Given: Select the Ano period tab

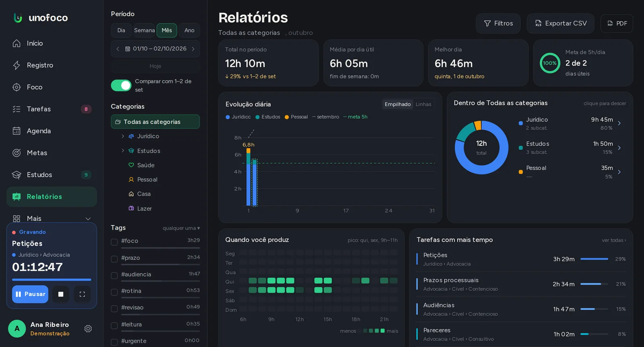Looking at the screenshot, I should (189, 30).
